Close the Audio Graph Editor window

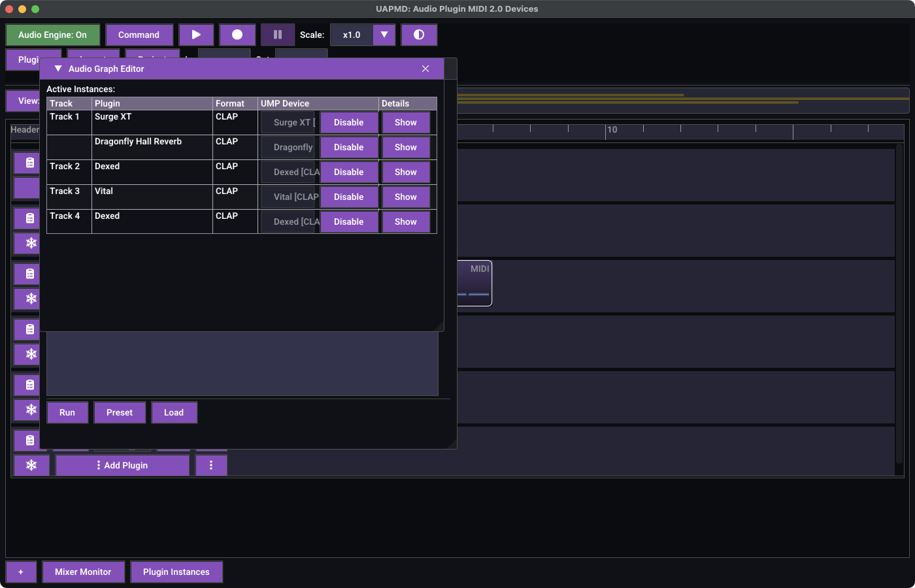point(425,69)
